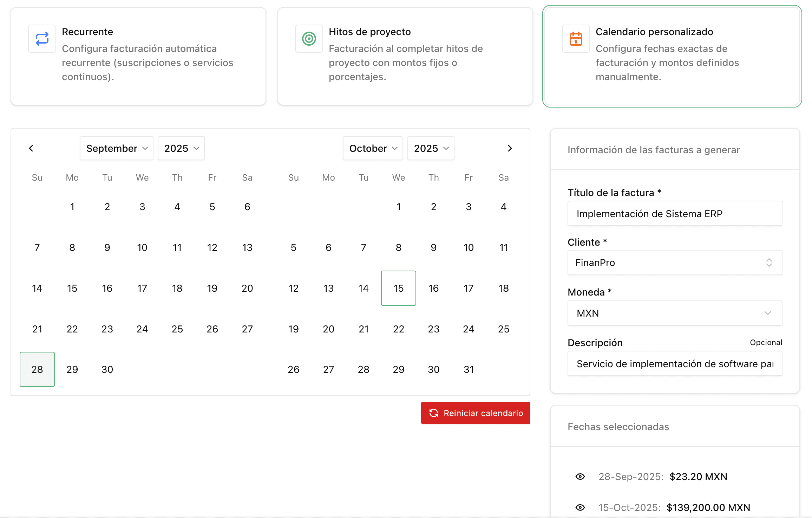Select day 15 in the October calendar

399,288
